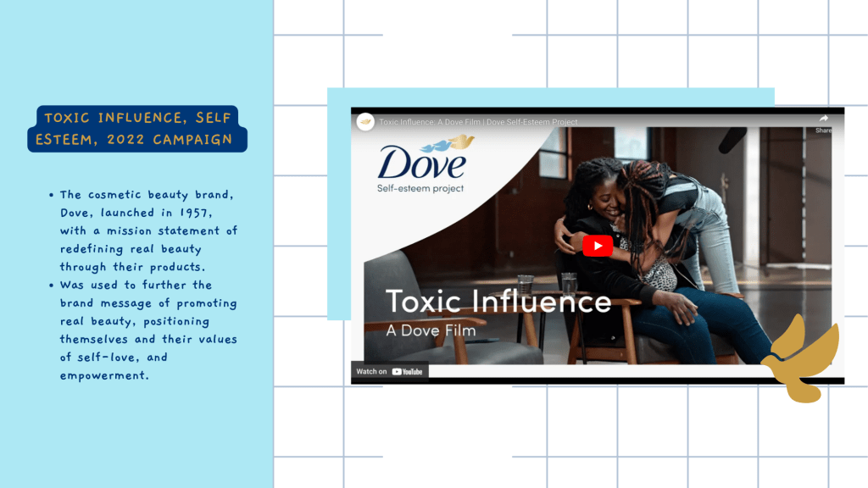Click the Watch on YouTube button
The height and width of the screenshot is (488, 868).
pyautogui.click(x=389, y=372)
